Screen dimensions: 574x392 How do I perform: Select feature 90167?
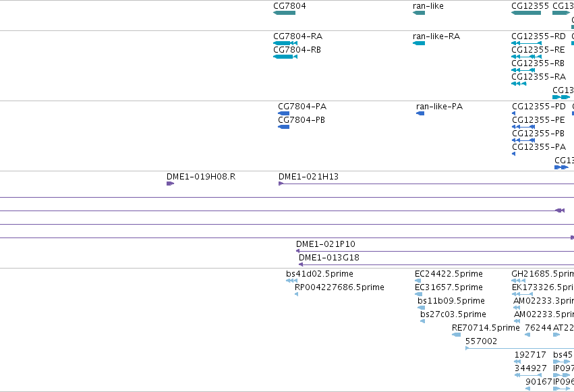coord(528,389)
